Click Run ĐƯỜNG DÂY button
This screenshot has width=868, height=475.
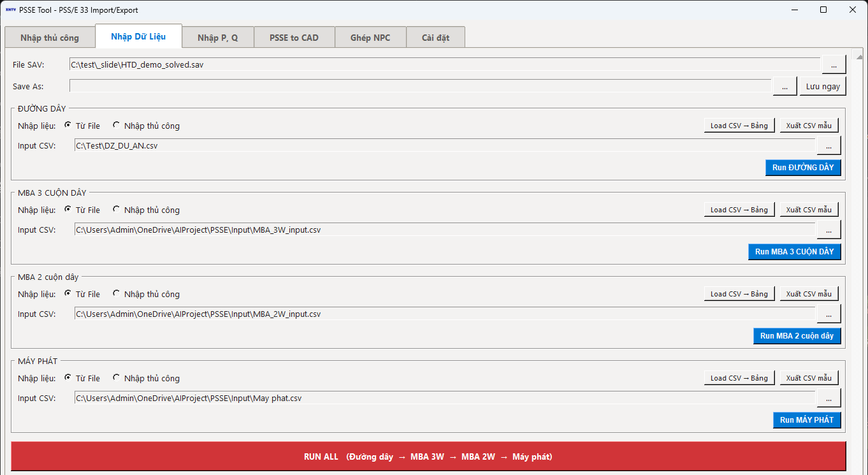[x=803, y=168]
